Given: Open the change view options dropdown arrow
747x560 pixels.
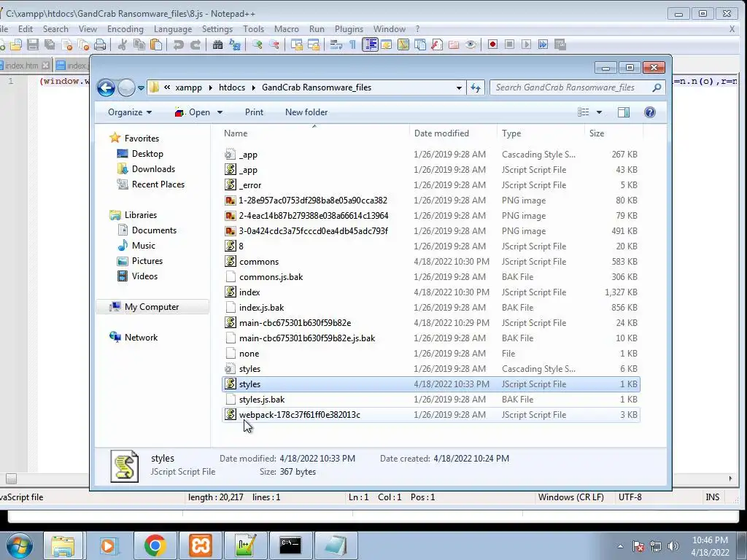Looking at the screenshot, I should pyautogui.click(x=600, y=112).
